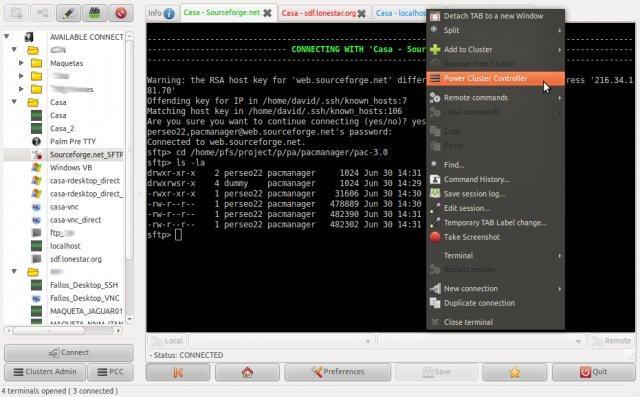640x397 pixels.
Task: Click the orange K scripts button
Action: 178,372
